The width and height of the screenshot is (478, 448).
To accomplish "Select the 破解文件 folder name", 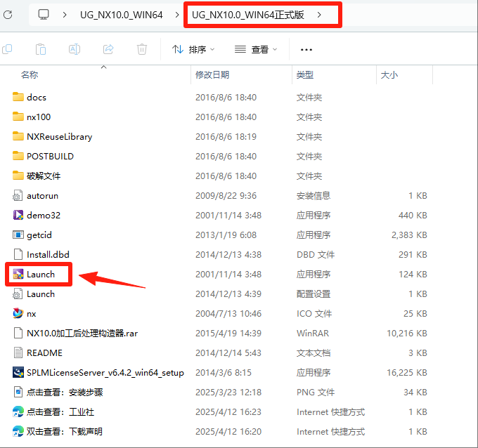I will [44, 176].
